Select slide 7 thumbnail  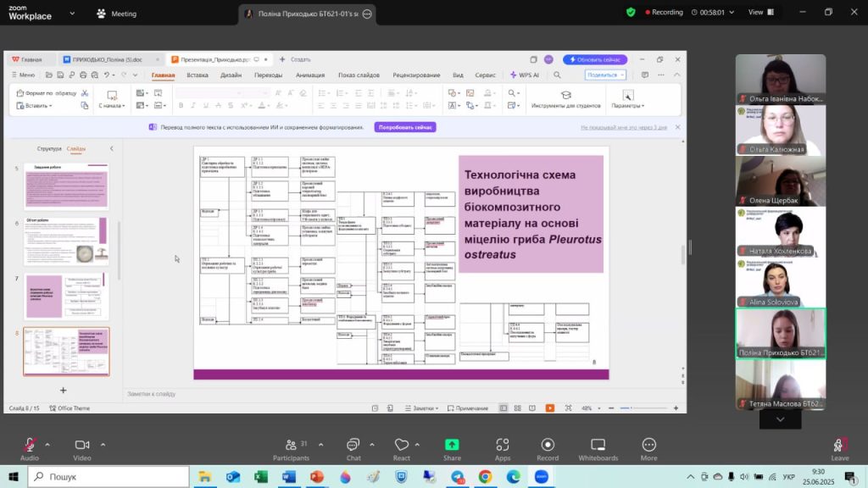66,297
